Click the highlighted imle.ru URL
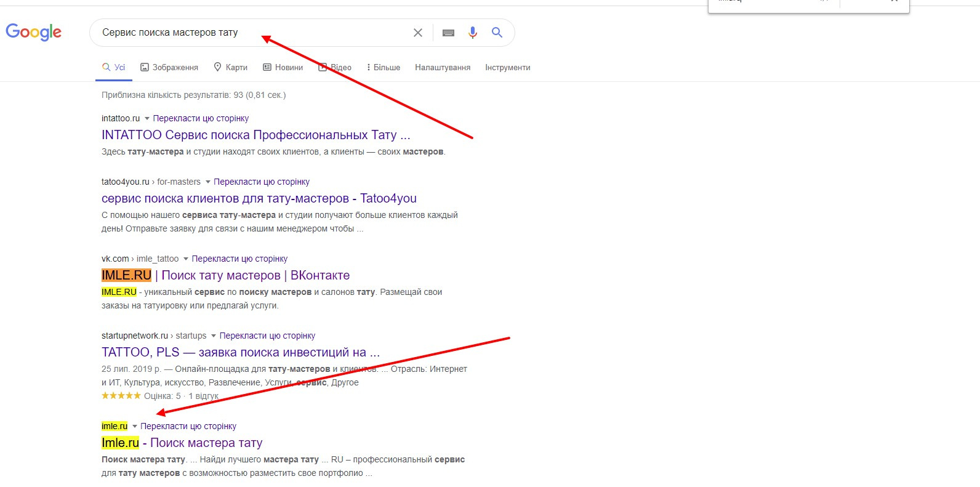This screenshot has width=980, height=487. [114, 426]
